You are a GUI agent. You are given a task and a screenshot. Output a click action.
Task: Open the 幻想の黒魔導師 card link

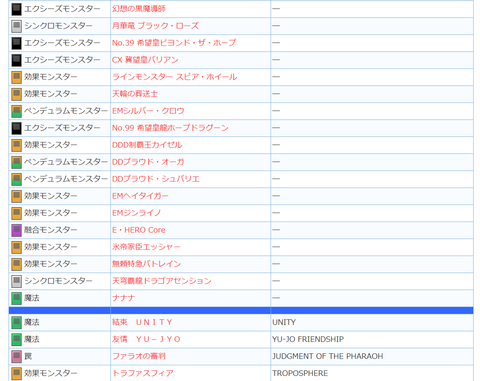[139, 9]
